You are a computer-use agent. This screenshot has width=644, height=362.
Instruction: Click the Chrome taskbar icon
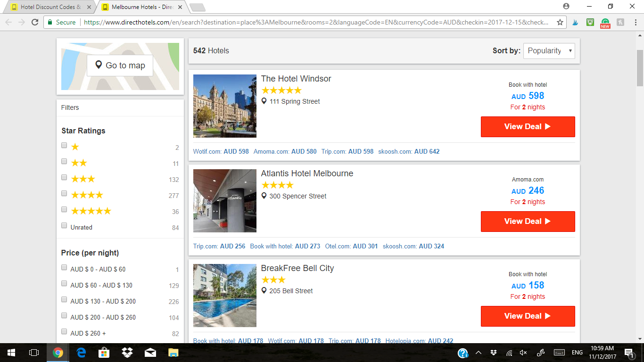click(58, 353)
